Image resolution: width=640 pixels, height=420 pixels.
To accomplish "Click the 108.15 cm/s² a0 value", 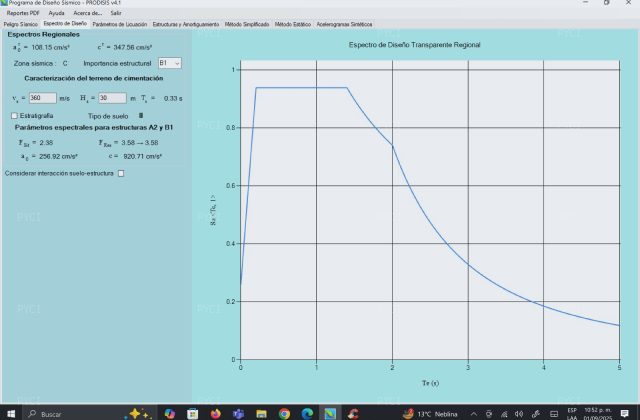I will click(50, 47).
